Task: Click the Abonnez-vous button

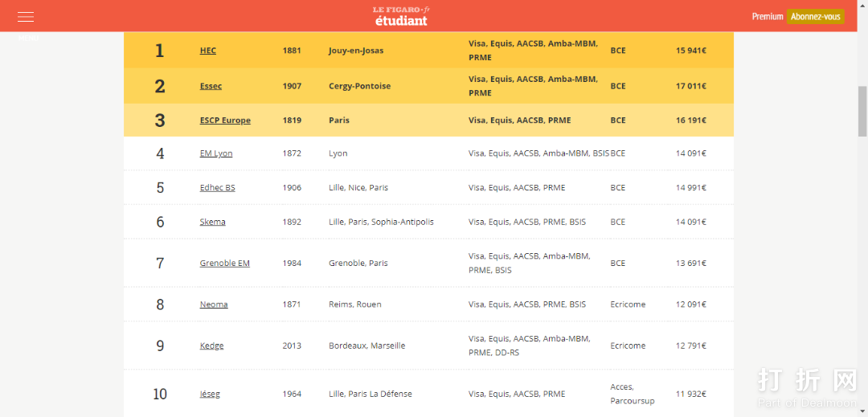Action: pyautogui.click(x=815, y=16)
